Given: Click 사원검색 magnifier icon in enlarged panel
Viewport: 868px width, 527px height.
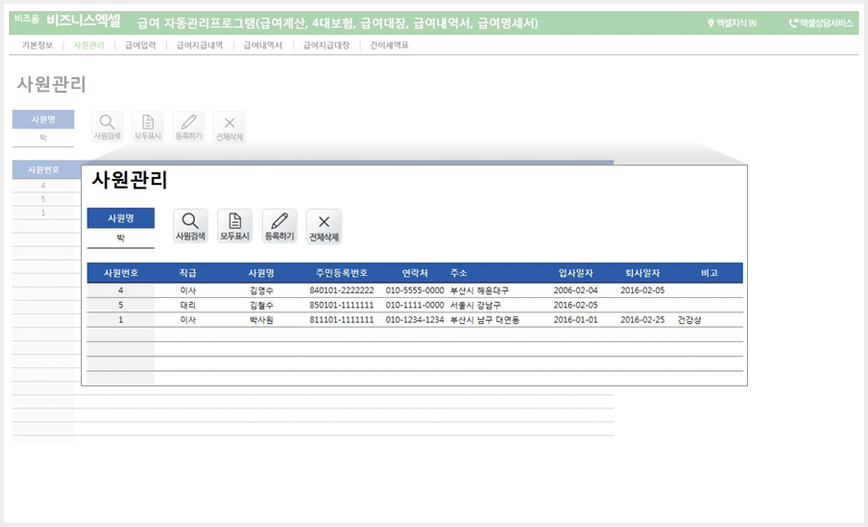Looking at the screenshot, I should click(190, 226).
